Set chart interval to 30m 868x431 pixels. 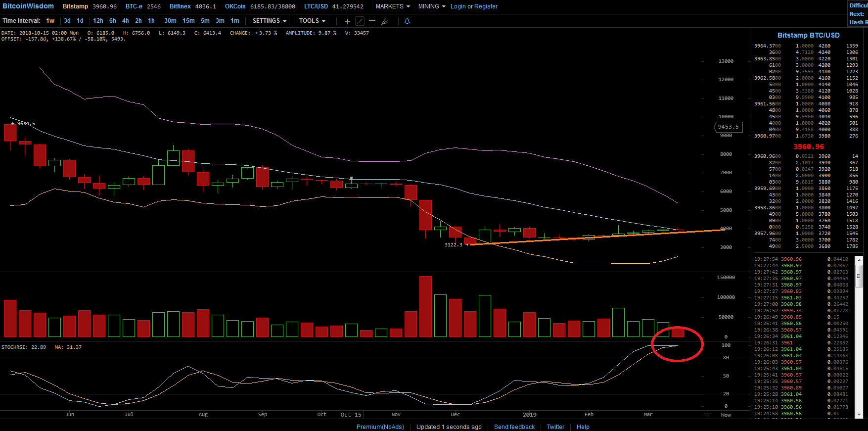[170, 21]
